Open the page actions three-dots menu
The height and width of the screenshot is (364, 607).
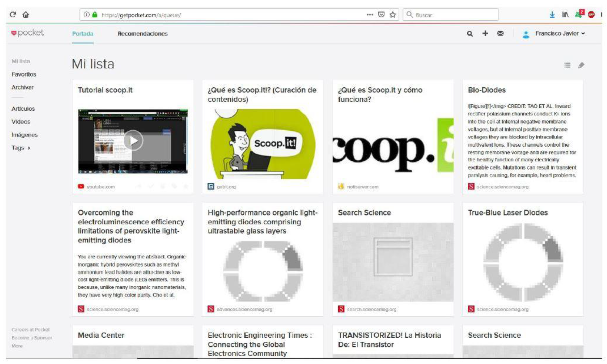(370, 15)
